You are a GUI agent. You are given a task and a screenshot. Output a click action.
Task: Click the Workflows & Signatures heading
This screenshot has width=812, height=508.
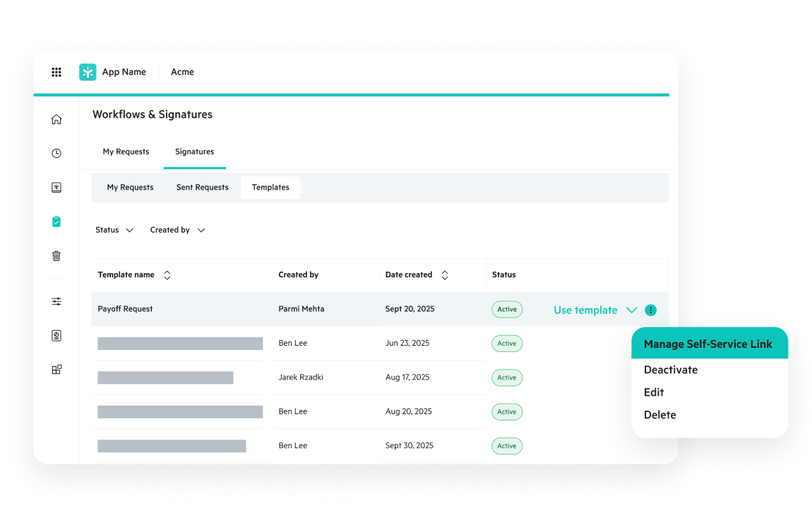click(x=153, y=114)
